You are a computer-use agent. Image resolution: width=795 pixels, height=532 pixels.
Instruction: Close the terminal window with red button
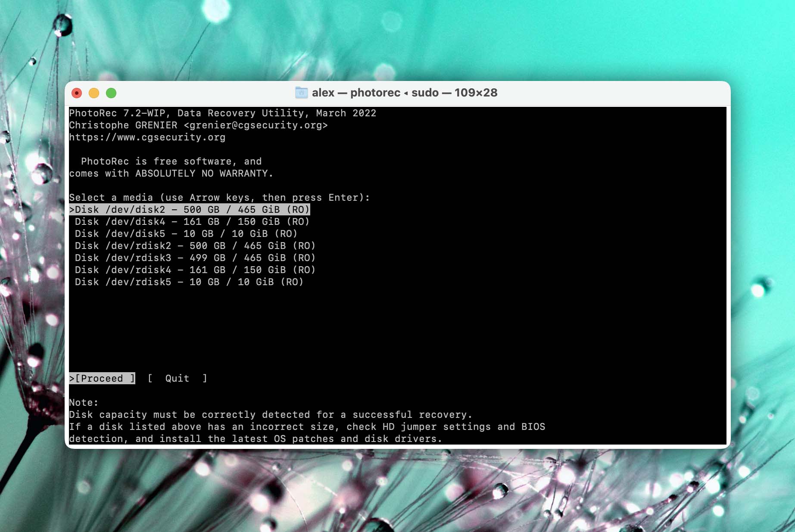[77, 93]
